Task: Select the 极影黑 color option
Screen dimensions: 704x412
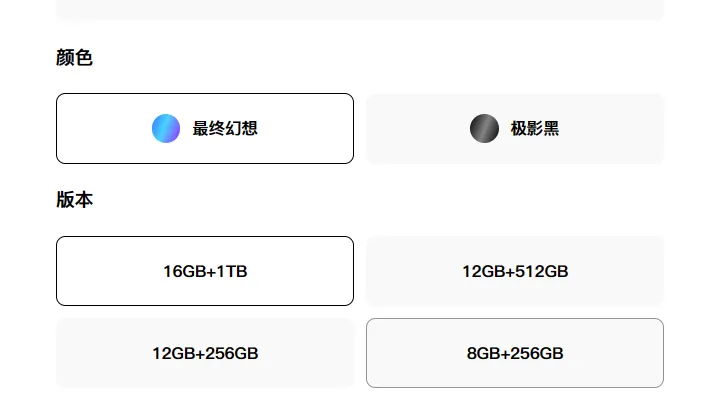Action: (x=515, y=128)
